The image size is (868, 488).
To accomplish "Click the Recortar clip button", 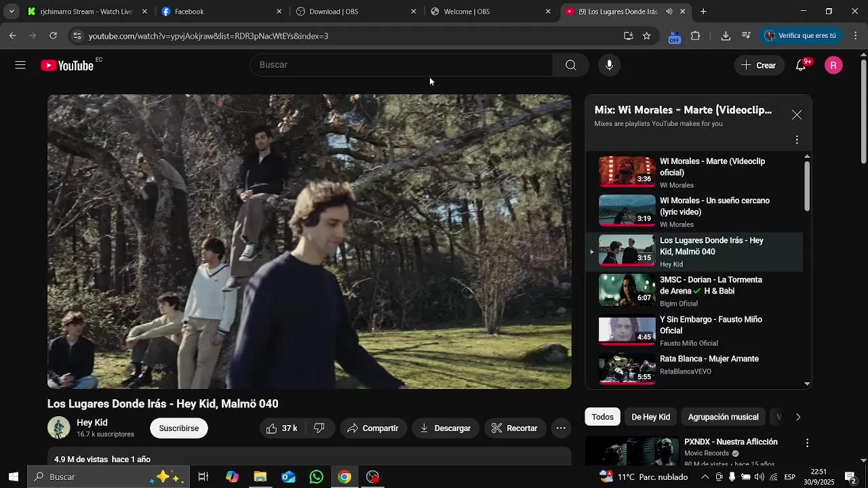I will click(x=515, y=428).
